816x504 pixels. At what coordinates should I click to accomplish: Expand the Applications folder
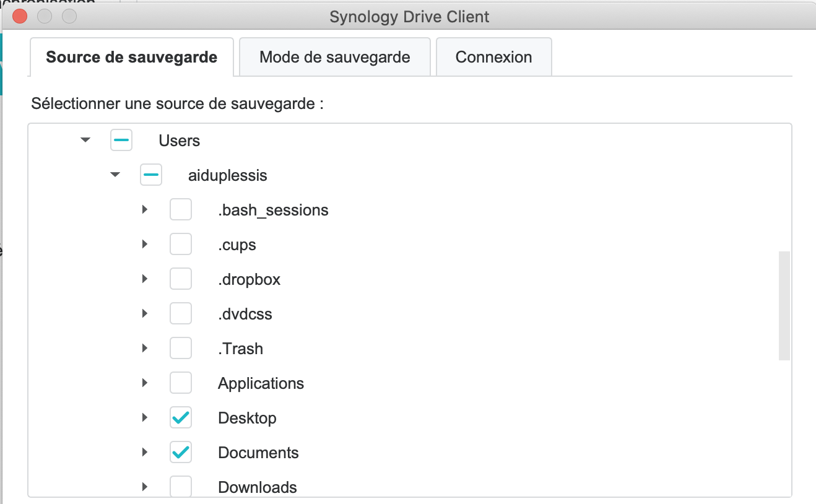coord(145,383)
